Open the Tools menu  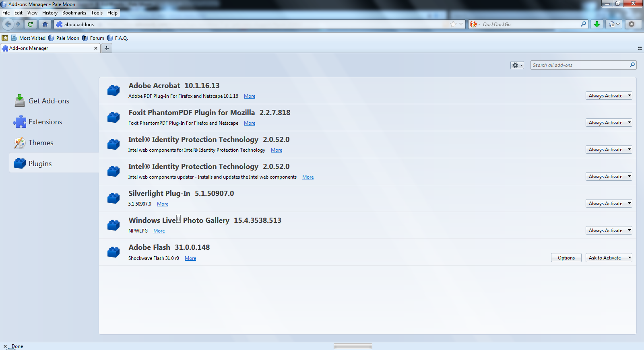click(x=97, y=13)
